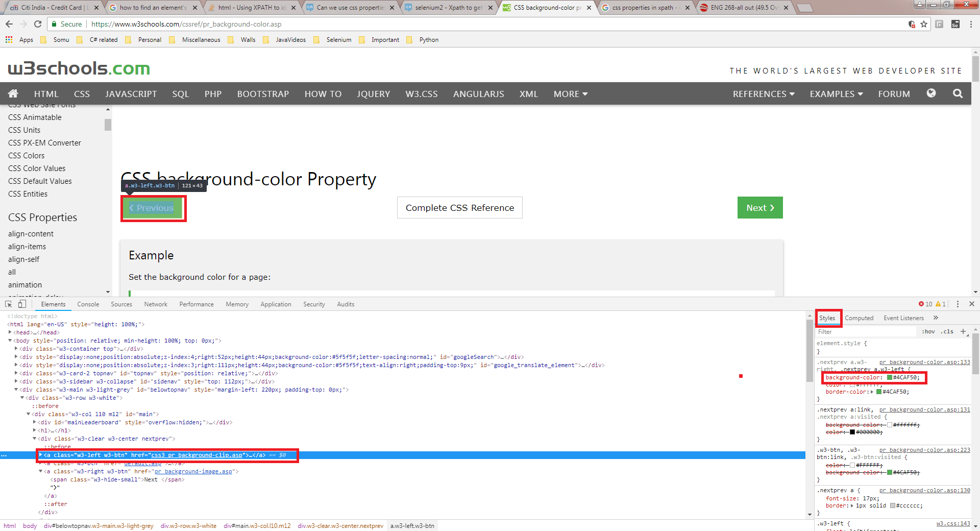The height and width of the screenshot is (531, 980).
Task: Expand the head element in the DOM tree
Action: click(x=10, y=332)
